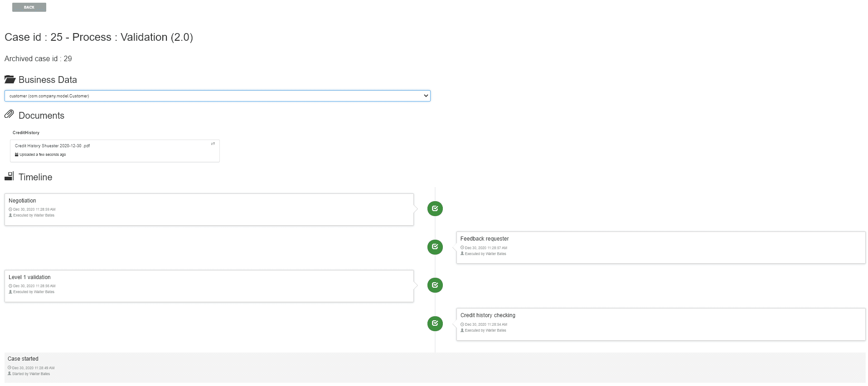This screenshot has height=386, width=868.
Task: Click the user icon under Feedback requester
Action: (462, 254)
